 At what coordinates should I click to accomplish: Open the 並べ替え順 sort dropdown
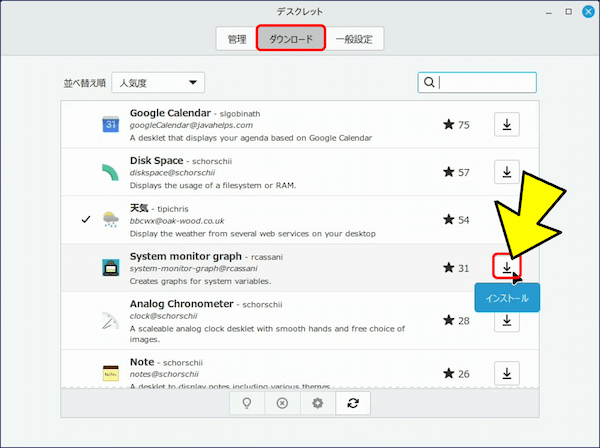pos(158,83)
